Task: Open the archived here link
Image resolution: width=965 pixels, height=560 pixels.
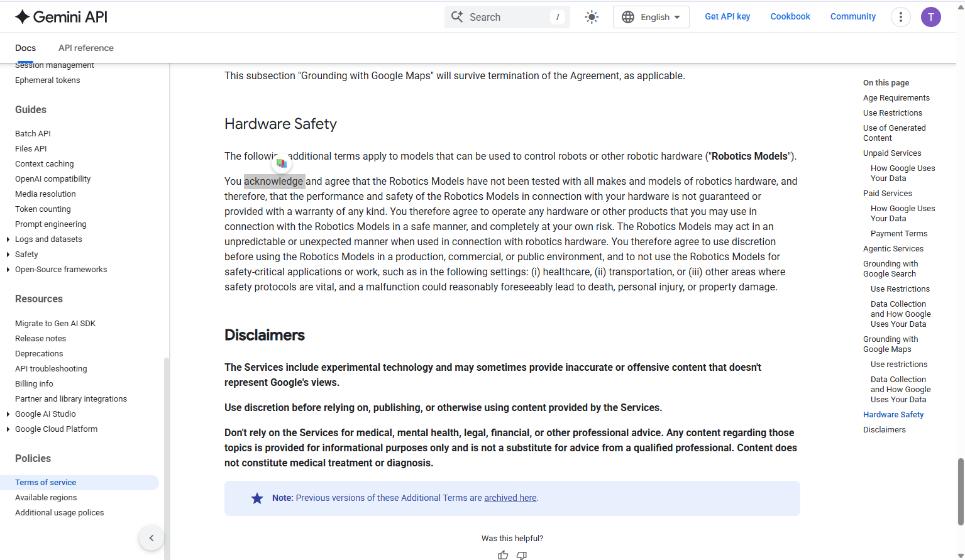Action: [x=510, y=498]
